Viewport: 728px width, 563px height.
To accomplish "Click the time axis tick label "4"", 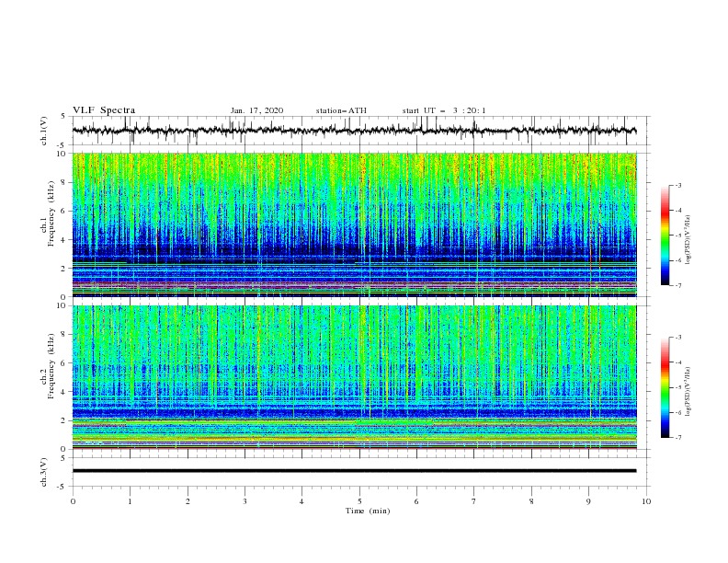I will pyautogui.click(x=301, y=501).
